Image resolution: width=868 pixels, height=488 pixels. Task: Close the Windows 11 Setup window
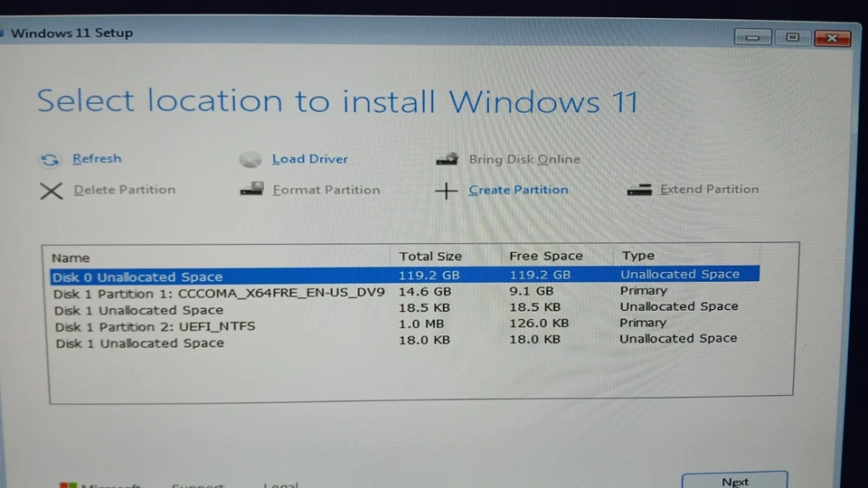coord(832,38)
